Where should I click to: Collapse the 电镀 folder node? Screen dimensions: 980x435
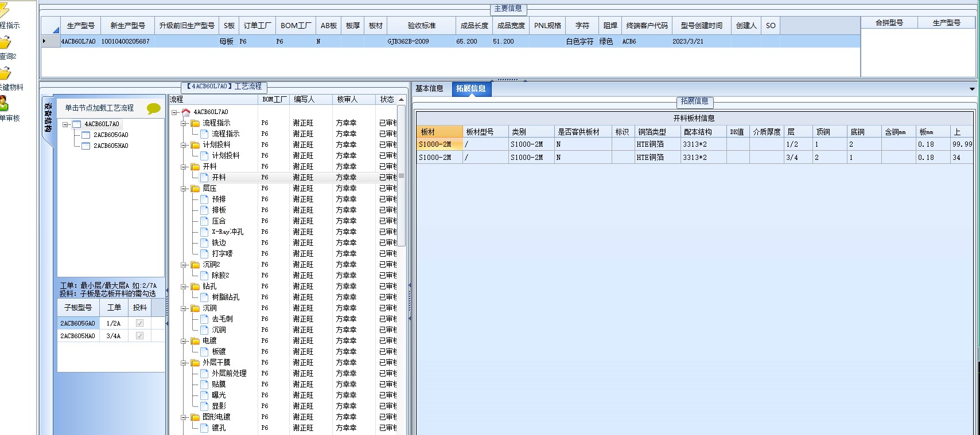pos(184,341)
